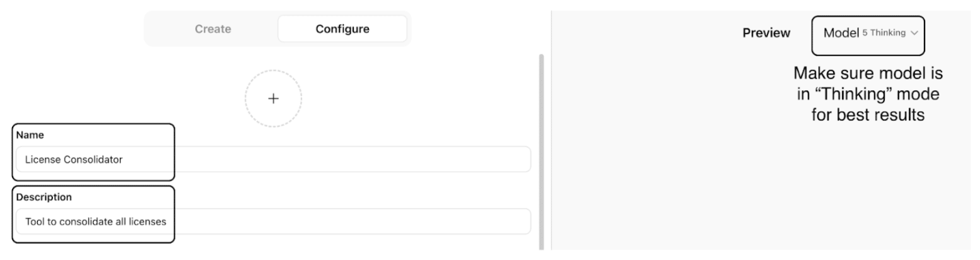Click the word 'Model' in the selector
The height and width of the screenshot is (260, 980).
pos(841,33)
